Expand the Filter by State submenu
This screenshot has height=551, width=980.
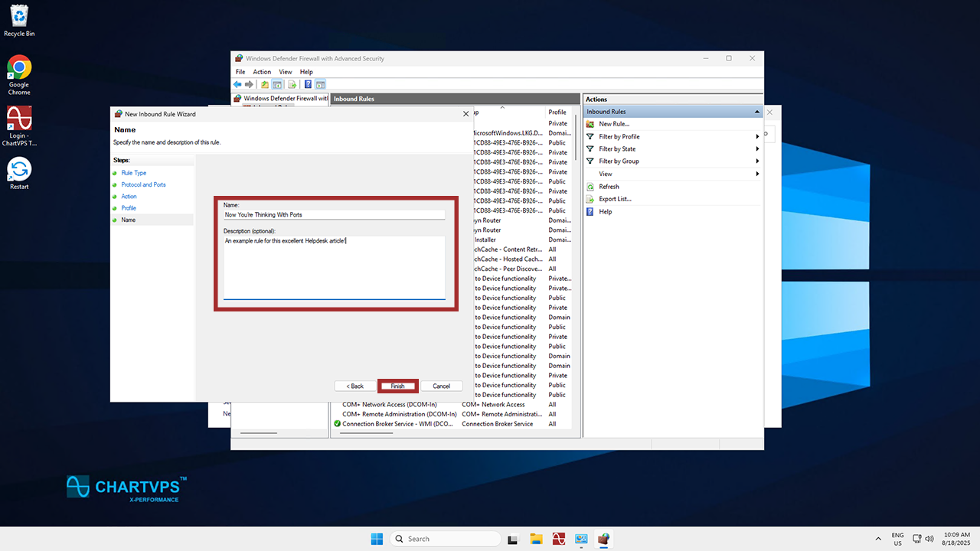coord(757,149)
